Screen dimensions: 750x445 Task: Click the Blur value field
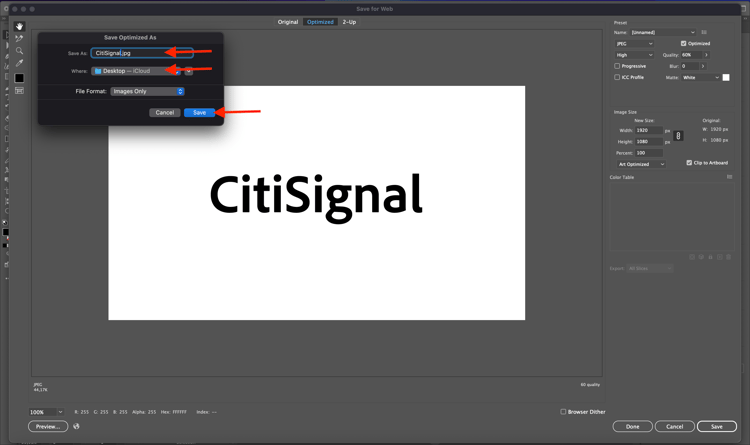690,66
